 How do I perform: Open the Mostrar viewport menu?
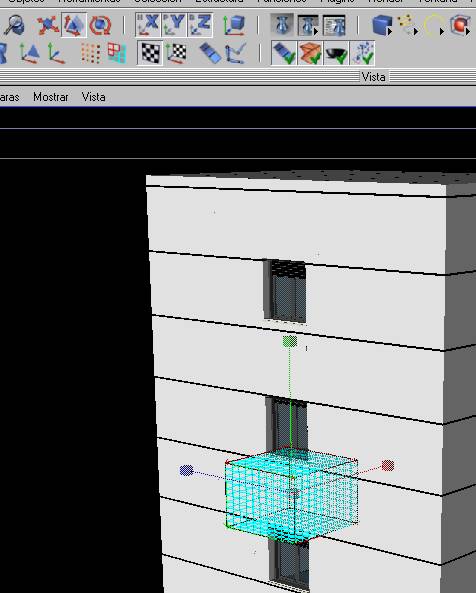pyautogui.click(x=51, y=97)
